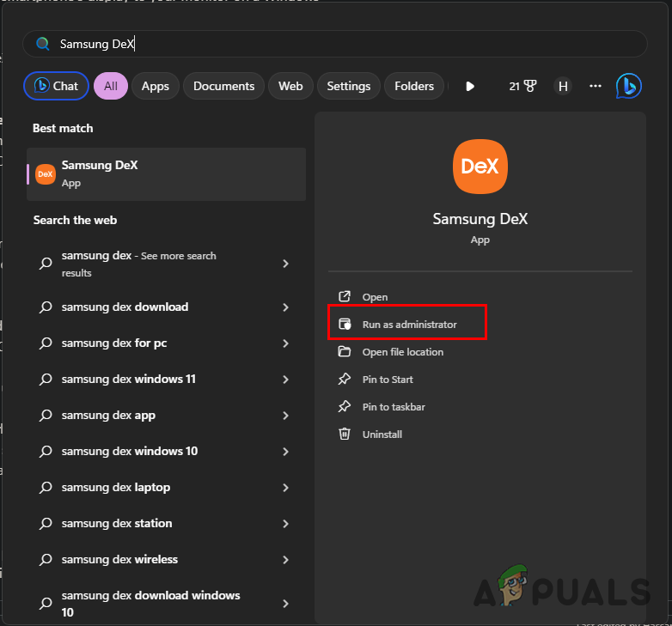The width and height of the screenshot is (672, 626).
Task: Click search icon beside 'samsung dex station'
Action: coord(46,524)
